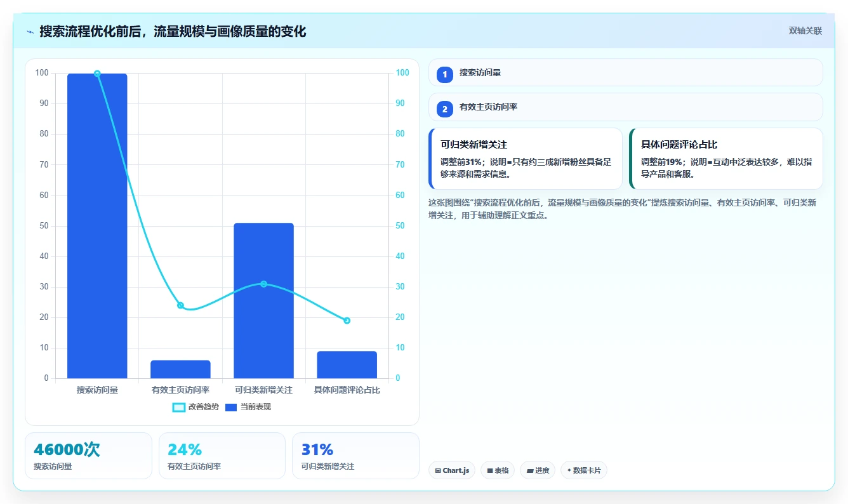Viewport: 848px width, 504px height.
Task: Click the 24% stat card
Action: coord(222,456)
